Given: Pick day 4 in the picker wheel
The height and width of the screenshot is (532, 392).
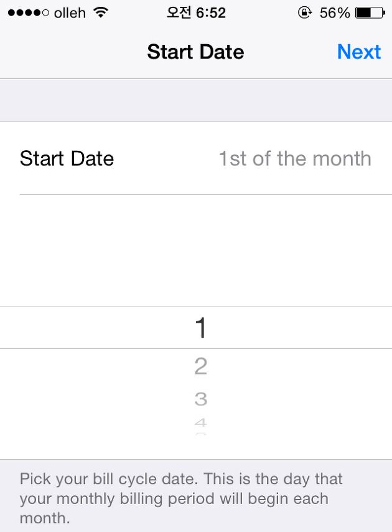Looking at the screenshot, I should 200,422.
